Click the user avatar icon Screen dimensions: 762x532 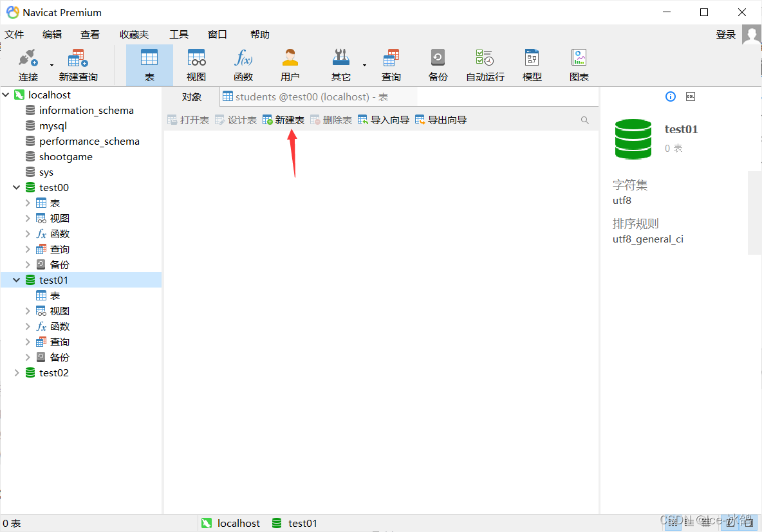pyautogui.click(x=751, y=35)
